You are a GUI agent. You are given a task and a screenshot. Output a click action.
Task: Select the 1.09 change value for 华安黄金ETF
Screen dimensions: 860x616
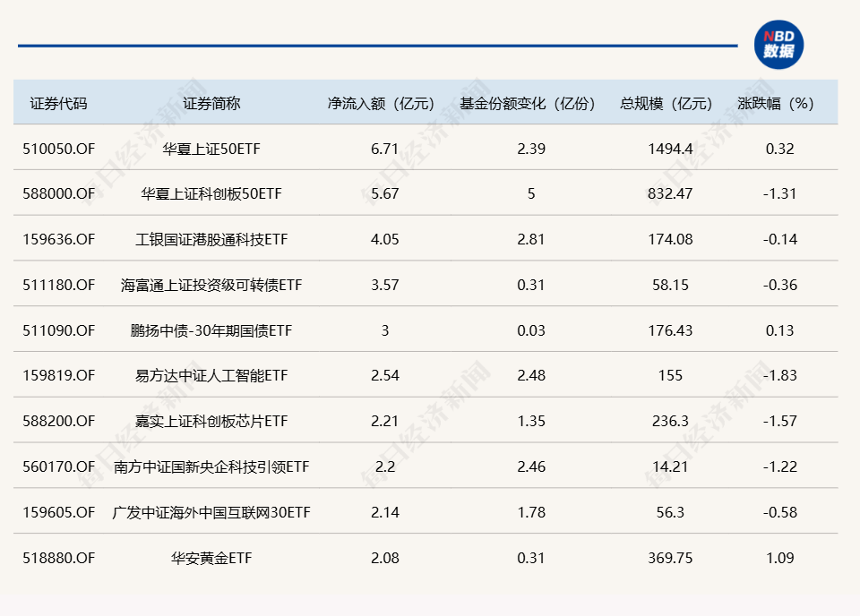[780, 558]
